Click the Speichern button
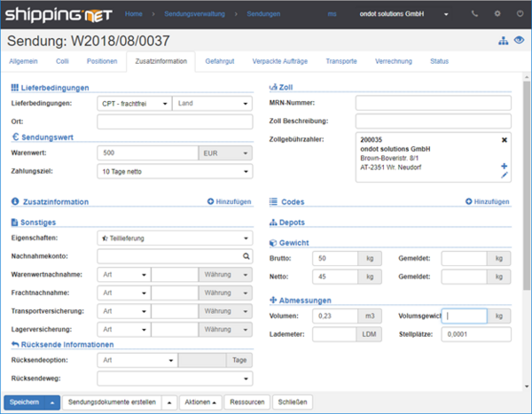Image resolution: width=532 pixels, height=414 pixels. point(26,402)
